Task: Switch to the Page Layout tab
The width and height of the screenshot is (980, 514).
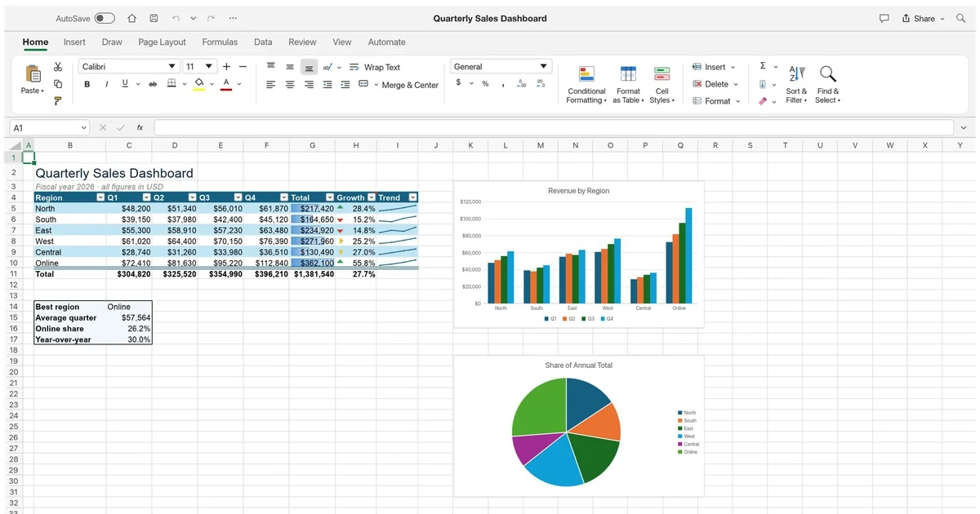Action: pyautogui.click(x=162, y=42)
